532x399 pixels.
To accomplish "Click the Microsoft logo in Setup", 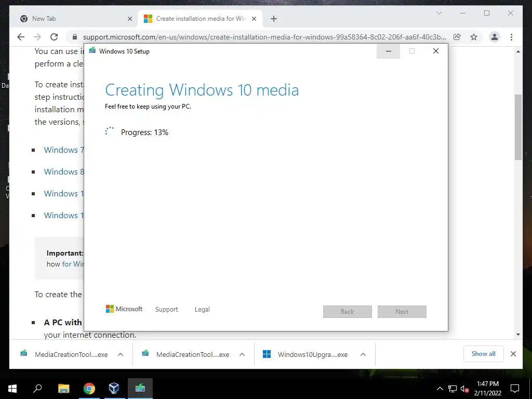I will click(x=124, y=309).
